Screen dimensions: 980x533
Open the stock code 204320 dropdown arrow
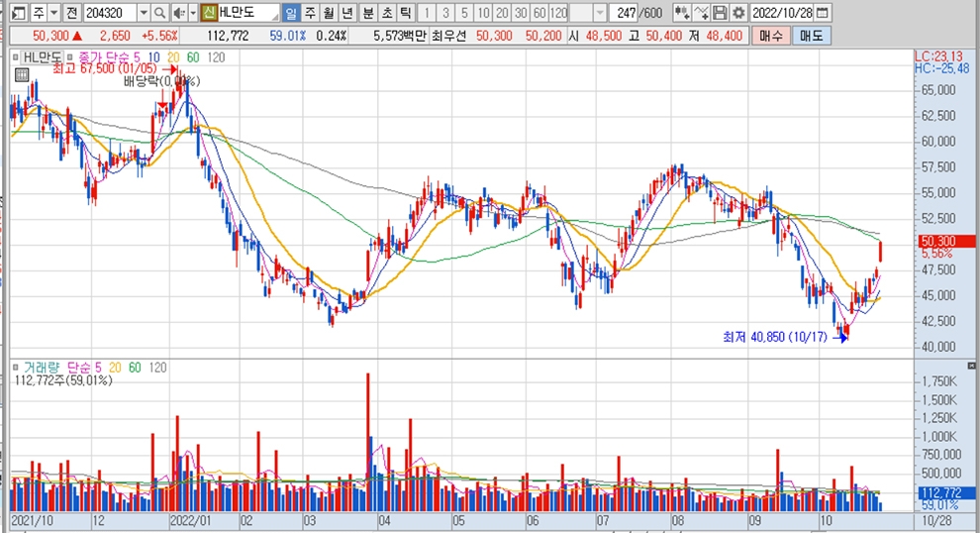click(144, 13)
